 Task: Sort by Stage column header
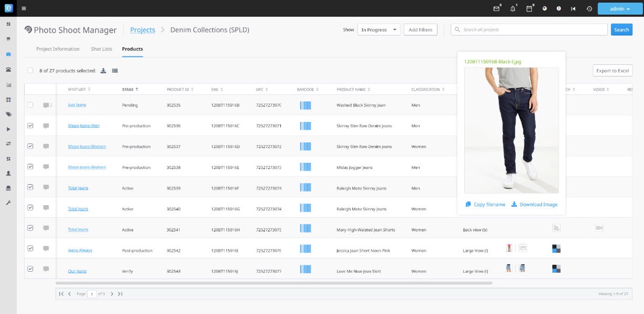click(130, 89)
